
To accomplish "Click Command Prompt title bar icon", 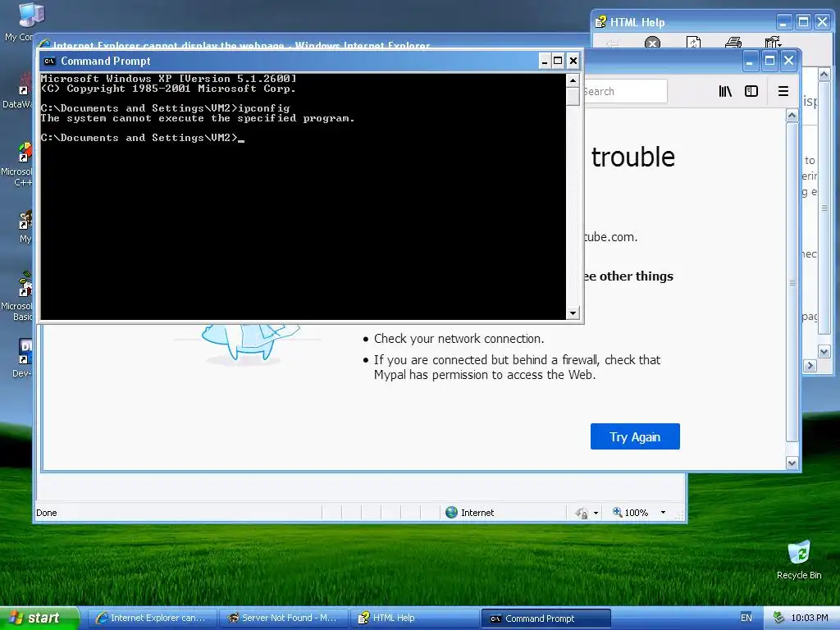I will coord(50,61).
